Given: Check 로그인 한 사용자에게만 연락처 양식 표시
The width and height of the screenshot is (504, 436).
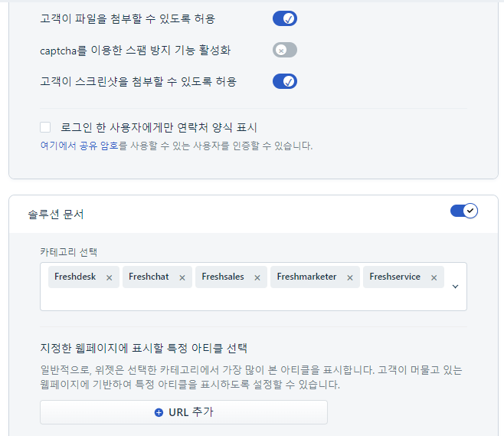Looking at the screenshot, I should tap(45, 127).
